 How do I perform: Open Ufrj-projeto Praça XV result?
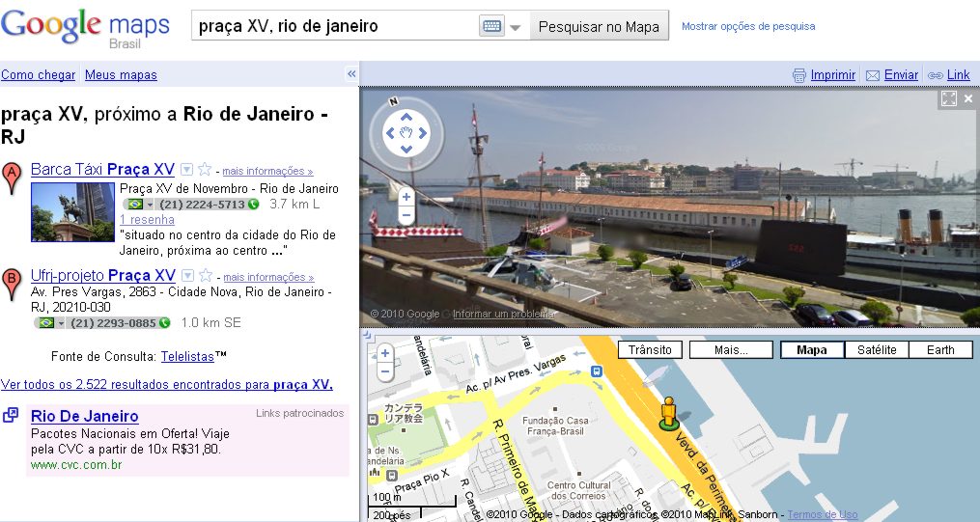pyautogui.click(x=103, y=275)
